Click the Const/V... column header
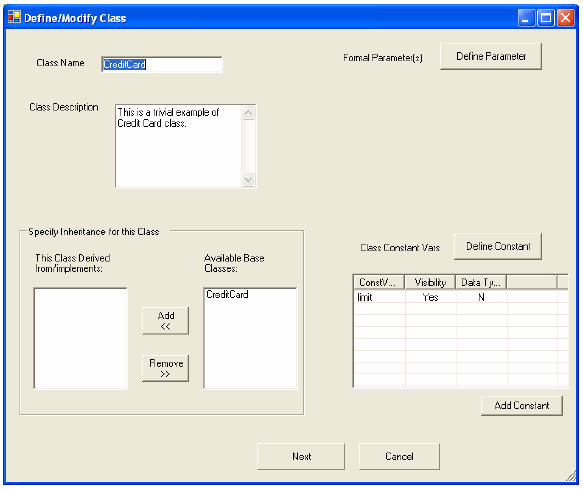The image size is (583, 489). (x=379, y=283)
